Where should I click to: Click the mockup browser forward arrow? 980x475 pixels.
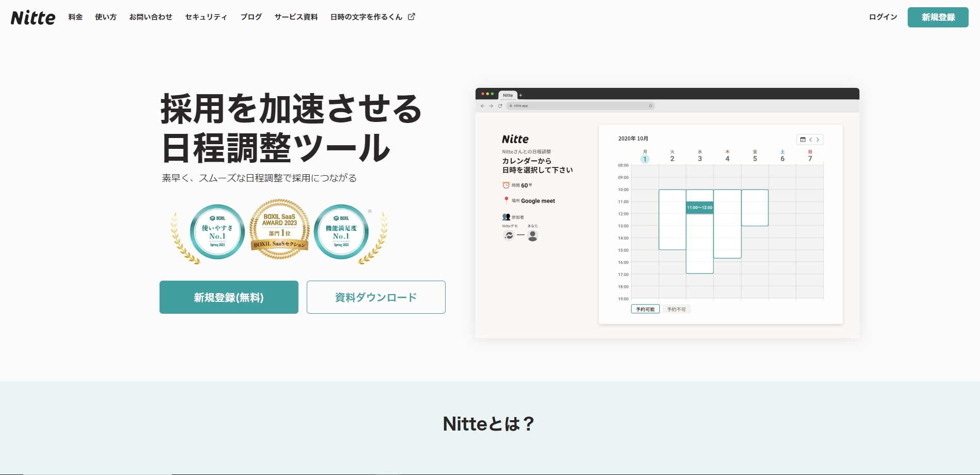(x=491, y=105)
